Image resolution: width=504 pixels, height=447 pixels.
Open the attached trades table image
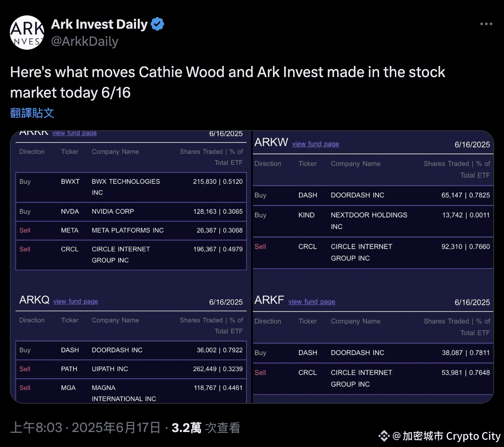point(252,267)
